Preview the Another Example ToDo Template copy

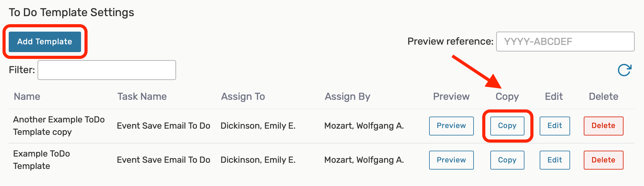click(451, 126)
